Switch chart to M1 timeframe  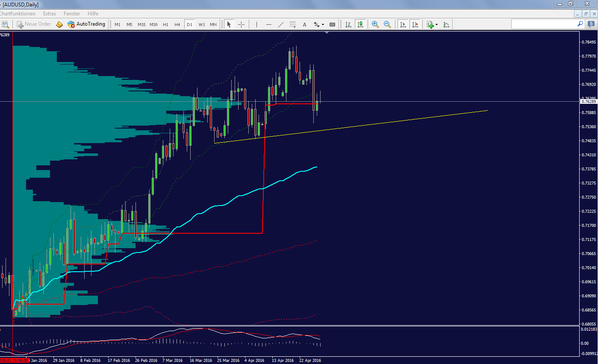click(x=118, y=25)
